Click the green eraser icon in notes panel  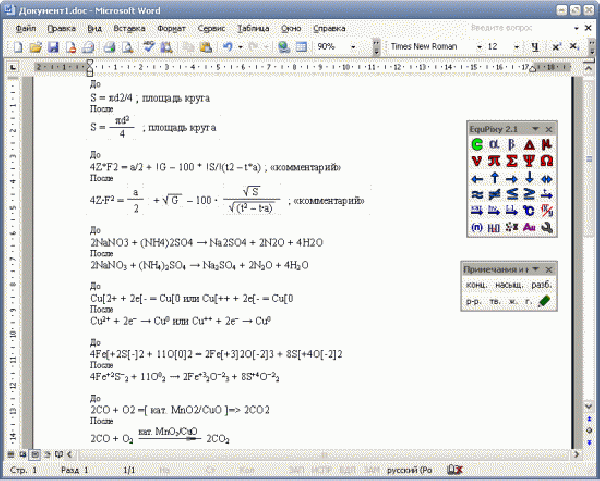544,301
